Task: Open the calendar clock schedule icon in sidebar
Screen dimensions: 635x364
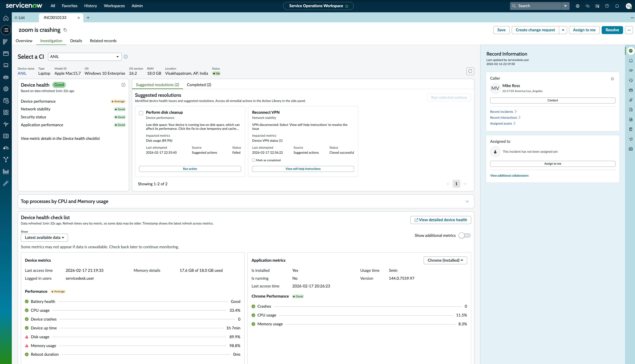Action: click(6, 101)
